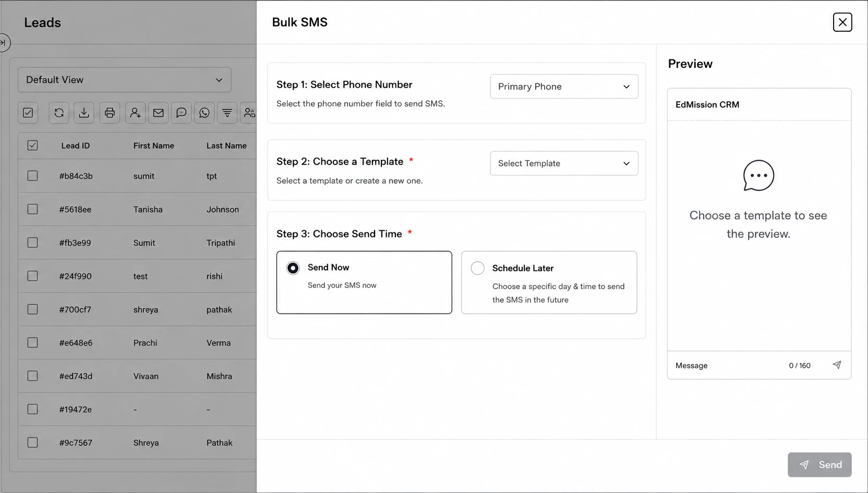Image resolution: width=868 pixels, height=493 pixels.
Task: Check the box for lead #9c7567
Action: pos(32,443)
